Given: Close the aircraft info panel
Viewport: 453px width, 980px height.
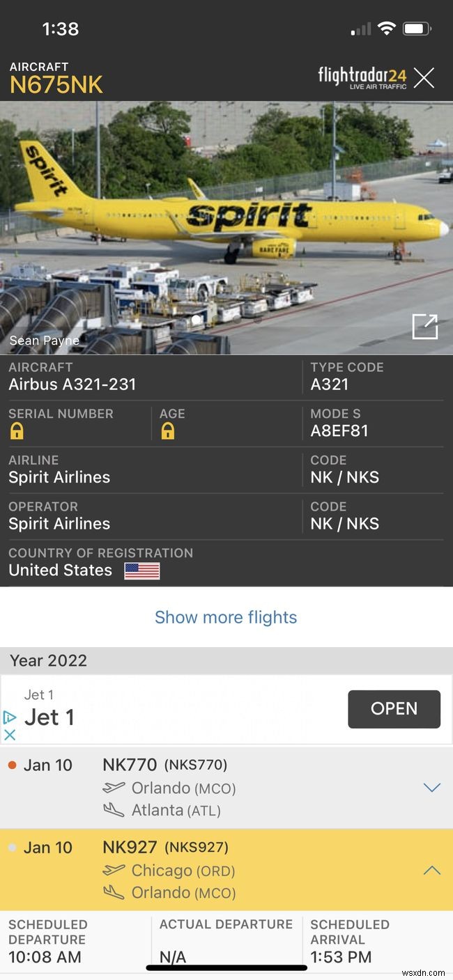Looking at the screenshot, I should tap(424, 78).
